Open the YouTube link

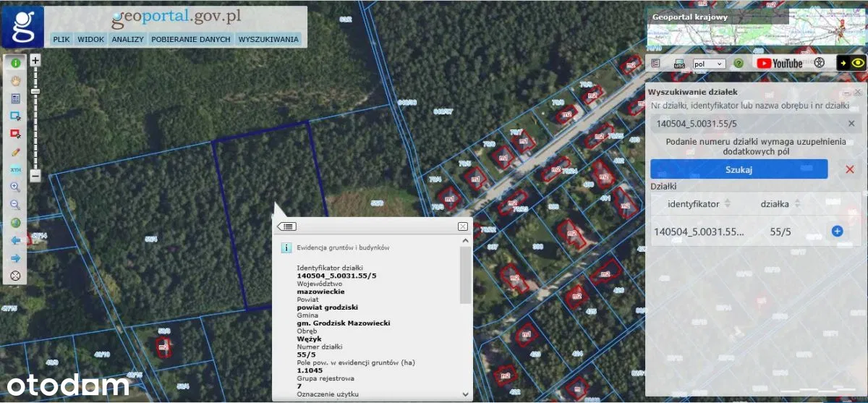tap(779, 63)
